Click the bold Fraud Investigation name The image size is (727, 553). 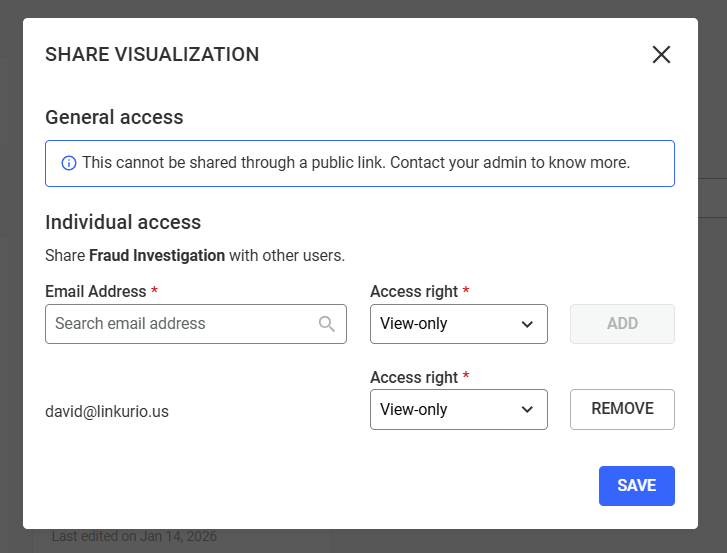[x=157, y=255]
